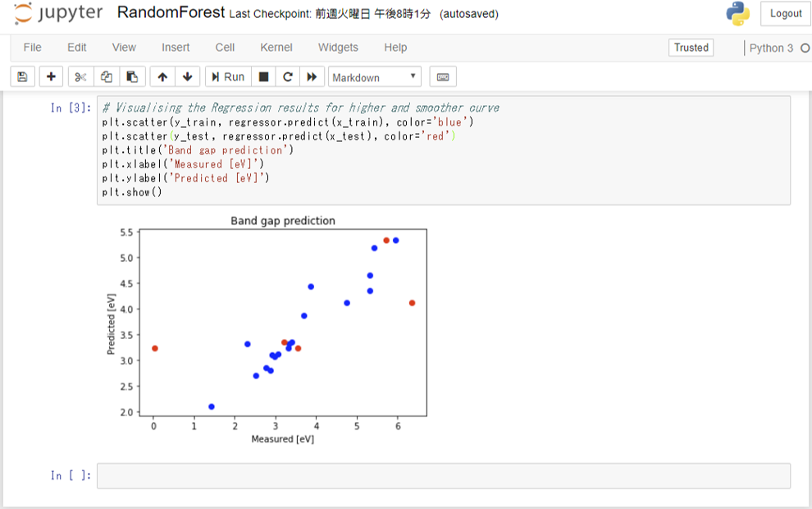
Task: Cut the selected cell with the scissors icon
Action: [x=79, y=76]
